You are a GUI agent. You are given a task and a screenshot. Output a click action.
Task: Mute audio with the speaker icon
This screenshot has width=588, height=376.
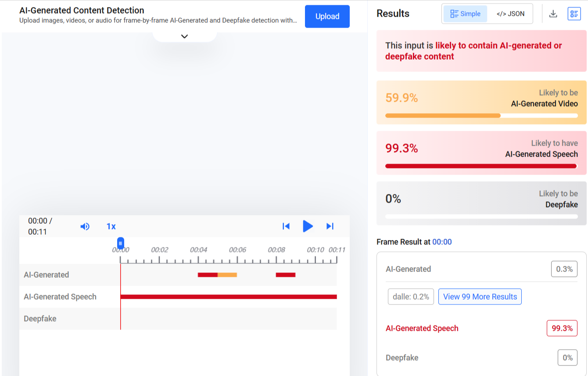click(85, 226)
